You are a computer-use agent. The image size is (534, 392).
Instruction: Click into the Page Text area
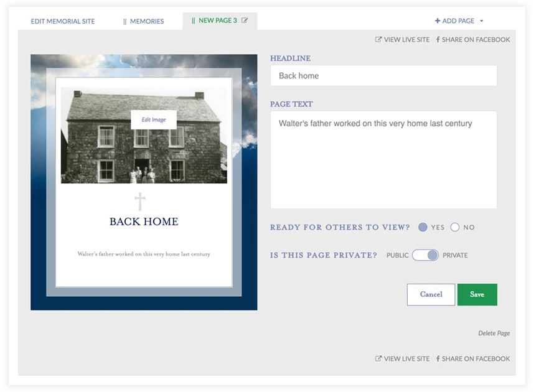(x=383, y=160)
